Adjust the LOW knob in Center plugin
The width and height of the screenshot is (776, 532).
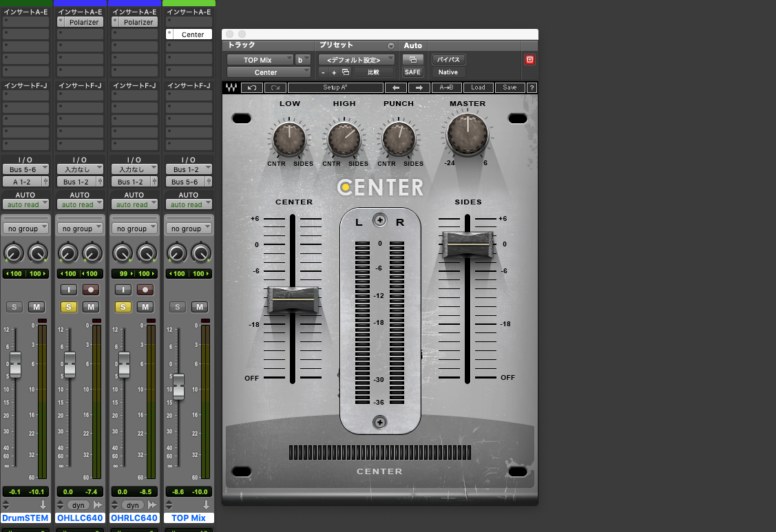pos(289,138)
